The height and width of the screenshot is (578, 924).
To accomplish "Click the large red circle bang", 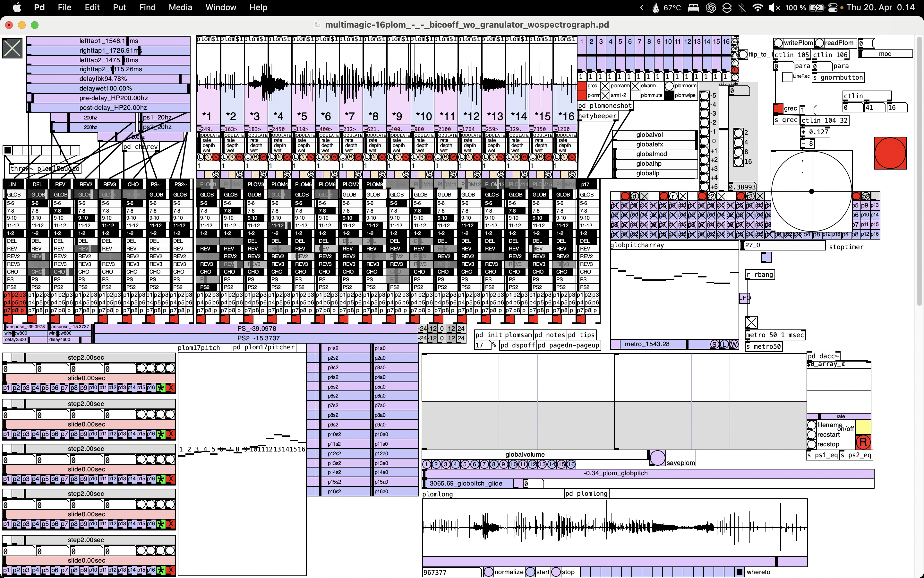I will coord(890,153).
